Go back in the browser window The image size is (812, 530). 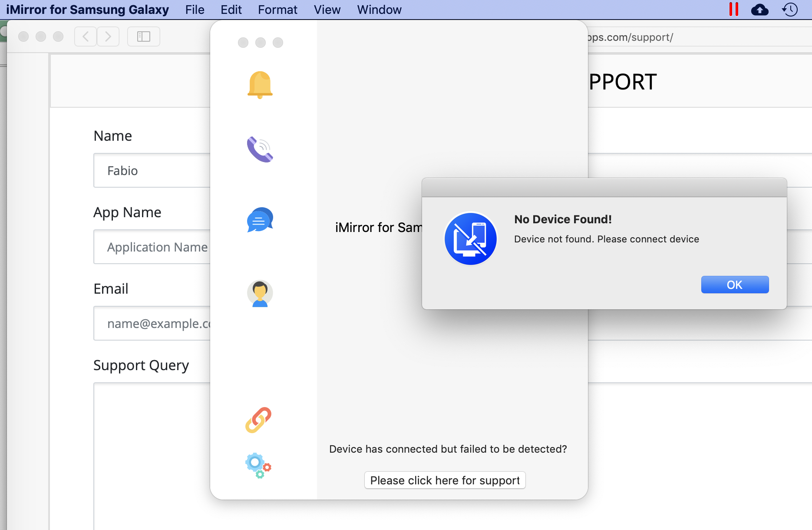pos(86,36)
